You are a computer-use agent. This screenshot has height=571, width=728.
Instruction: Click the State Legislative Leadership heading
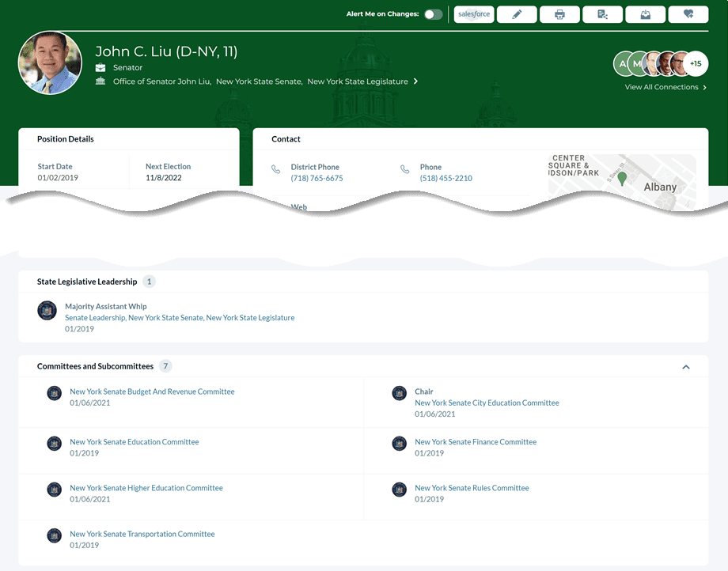point(87,282)
